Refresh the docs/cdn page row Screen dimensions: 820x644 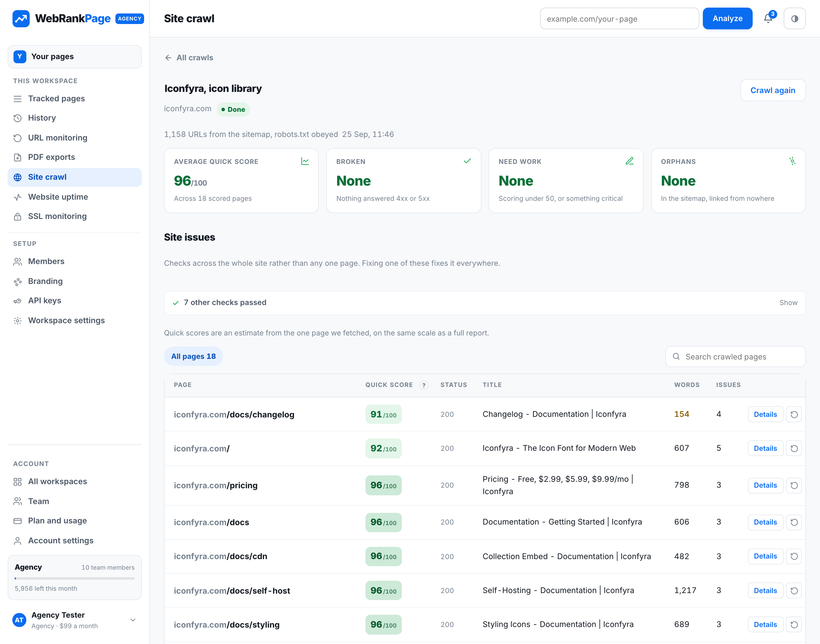pyautogui.click(x=794, y=556)
